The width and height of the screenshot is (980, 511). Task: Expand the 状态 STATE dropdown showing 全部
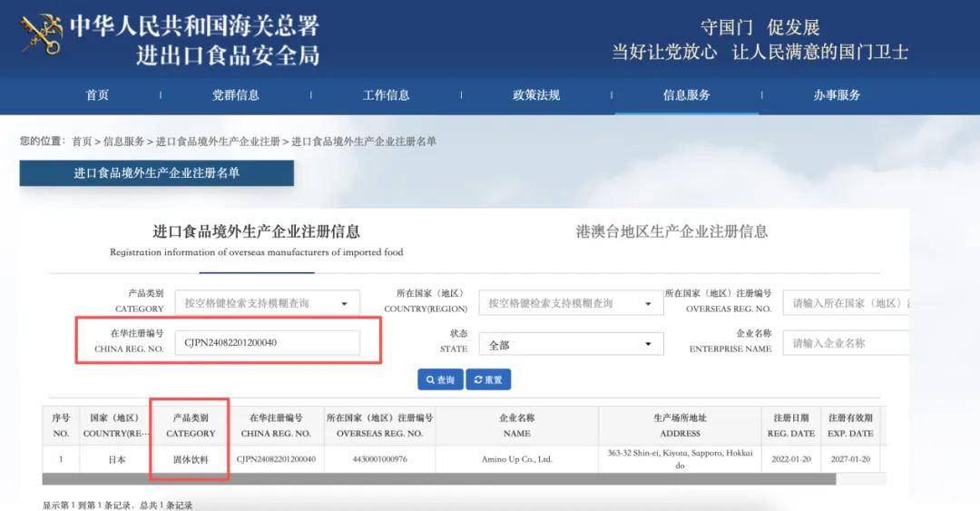pos(572,344)
